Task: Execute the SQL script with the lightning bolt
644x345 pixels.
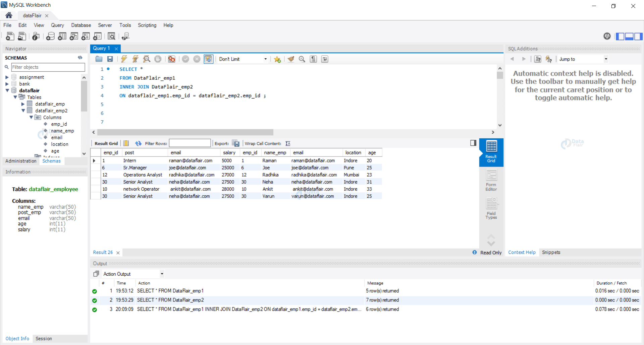Action: [x=124, y=59]
